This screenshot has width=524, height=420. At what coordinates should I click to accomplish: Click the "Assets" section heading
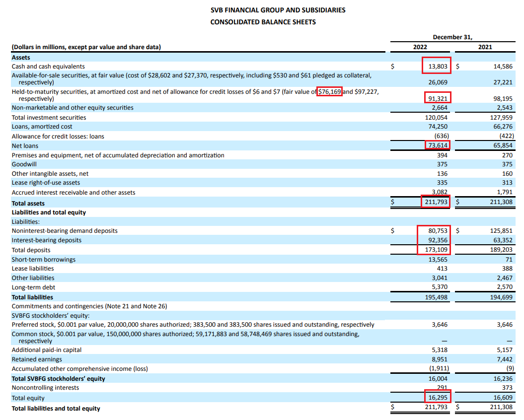(21, 58)
